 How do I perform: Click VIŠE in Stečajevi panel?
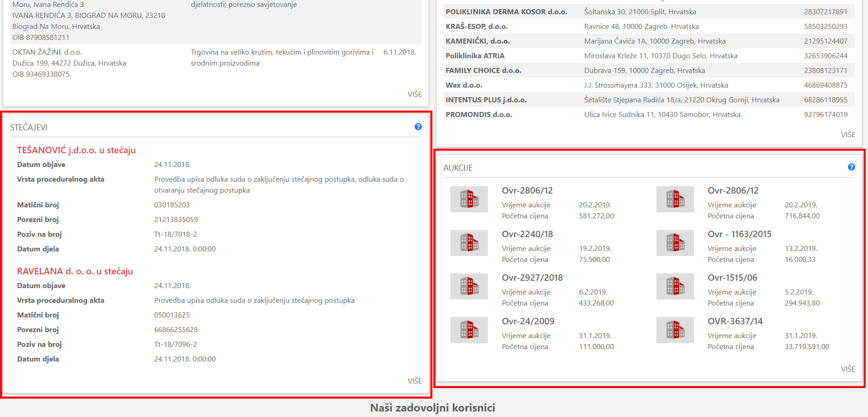click(414, 381)
